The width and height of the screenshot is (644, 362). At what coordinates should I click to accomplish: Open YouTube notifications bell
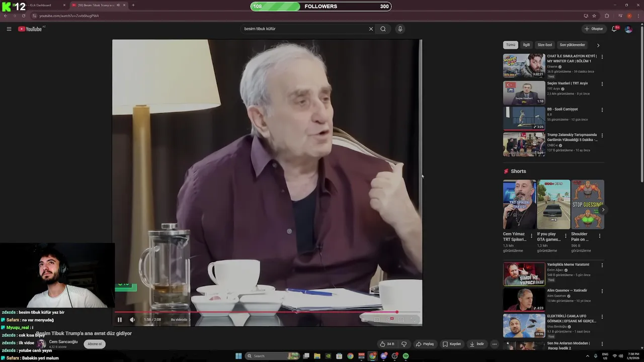tap(614, 29)
